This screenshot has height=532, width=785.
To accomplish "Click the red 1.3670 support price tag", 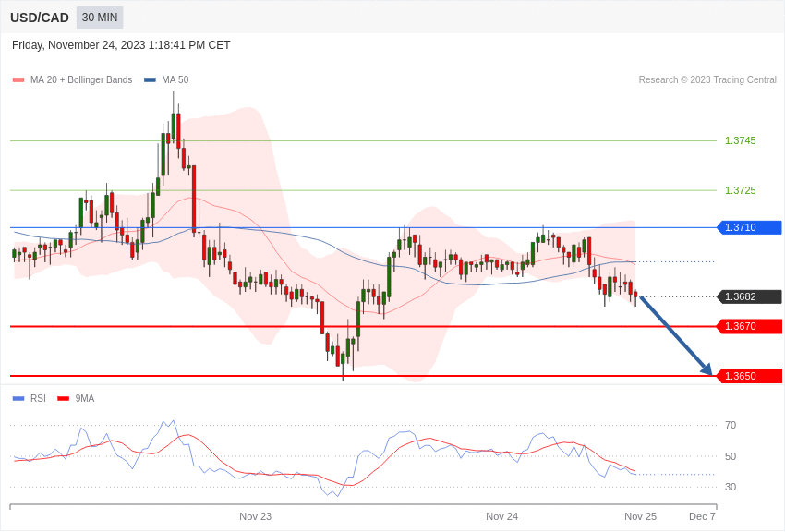I will [750, 326].
